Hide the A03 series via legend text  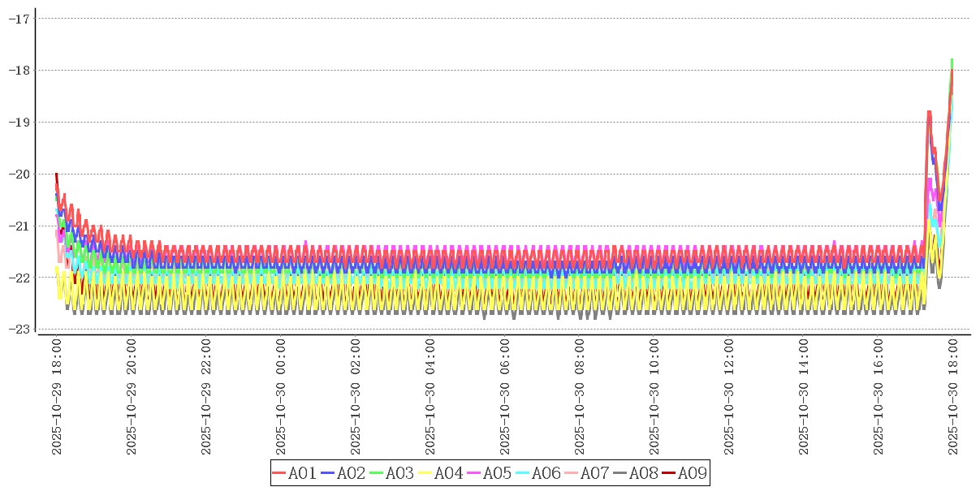coord(399,473)
